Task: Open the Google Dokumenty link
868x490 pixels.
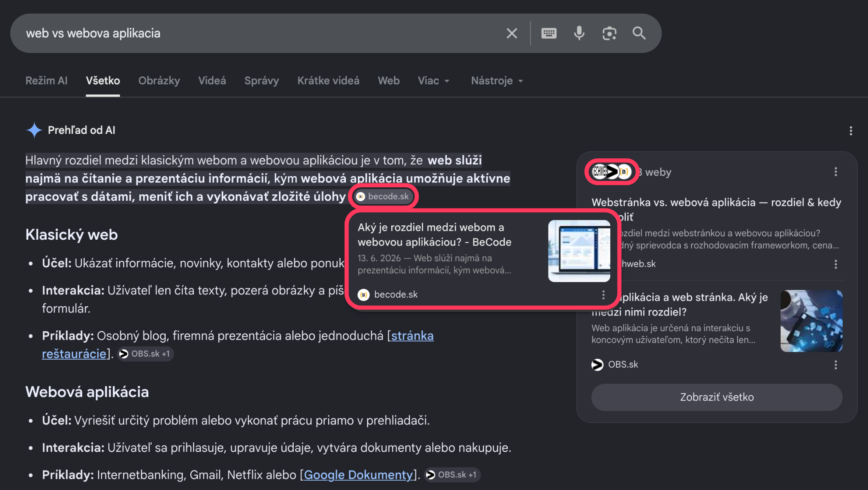Action: (x=359, y=475)
